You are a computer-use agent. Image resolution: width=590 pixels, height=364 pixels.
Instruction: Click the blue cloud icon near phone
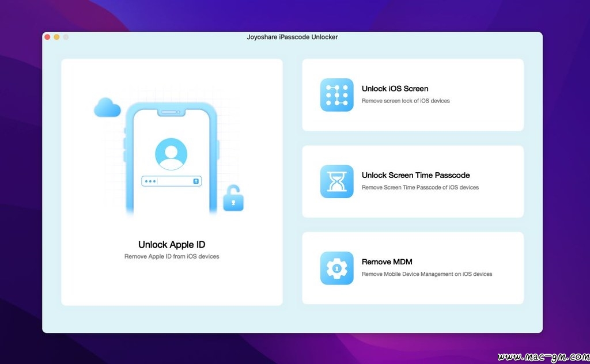107,108
